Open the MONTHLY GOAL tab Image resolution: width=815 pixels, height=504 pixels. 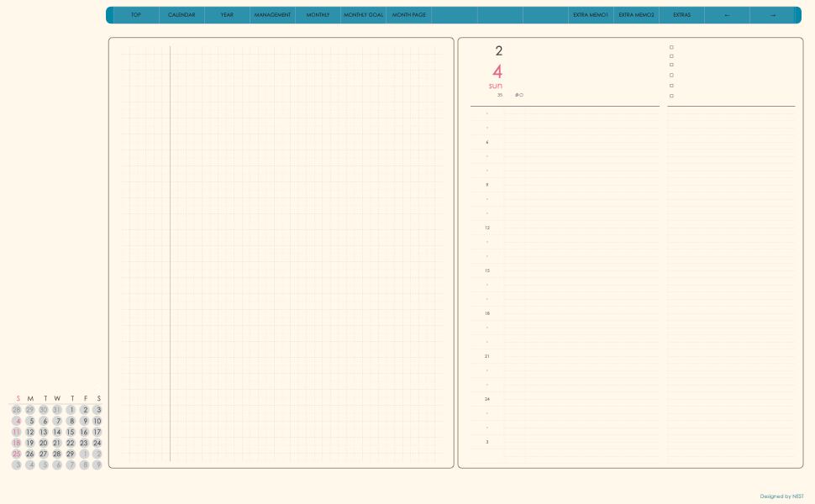point(363,15)
